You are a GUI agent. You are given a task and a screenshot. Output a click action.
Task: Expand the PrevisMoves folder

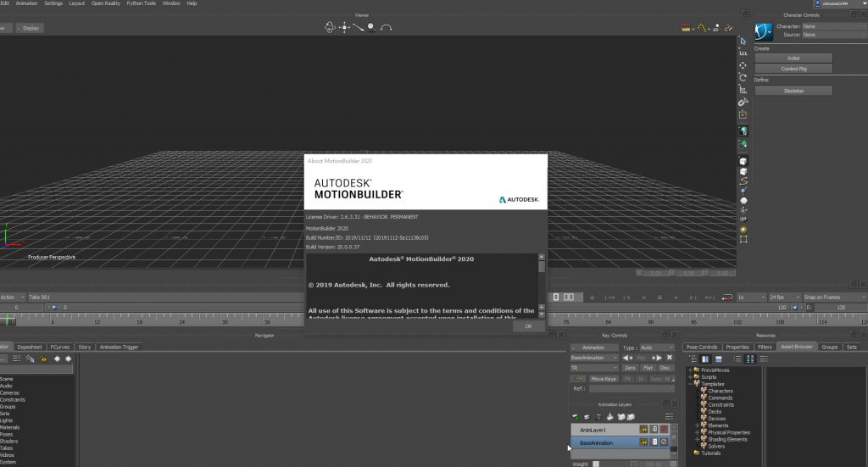pyautogui.click(x=690, y=370)
